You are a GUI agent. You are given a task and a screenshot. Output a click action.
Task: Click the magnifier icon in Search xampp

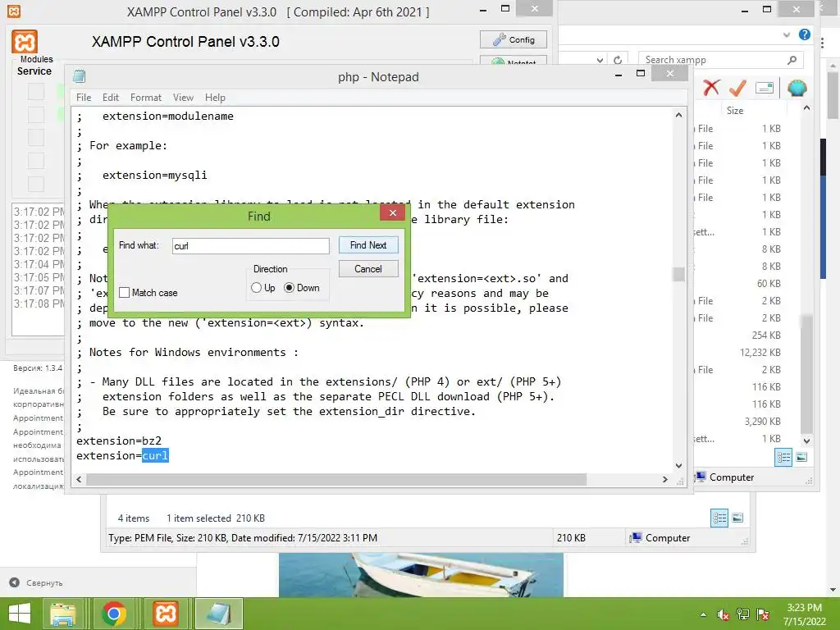coord(792,60)
